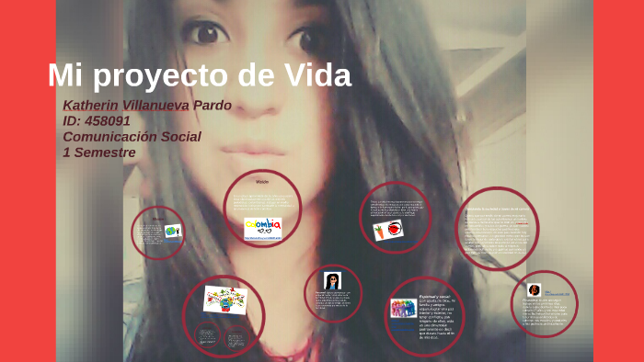Open the orange logo image in Profesional circle
The height and width of the screenshot is (362, 644).
click(534, 289)
